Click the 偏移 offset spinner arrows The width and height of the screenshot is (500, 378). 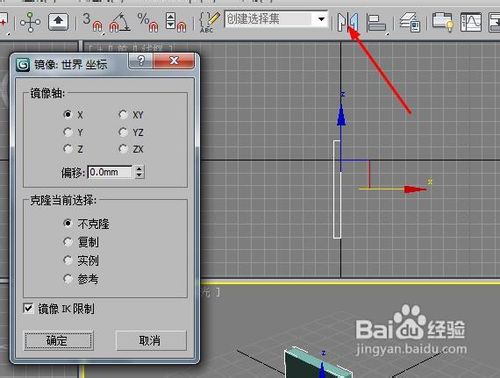coord(139,172)
